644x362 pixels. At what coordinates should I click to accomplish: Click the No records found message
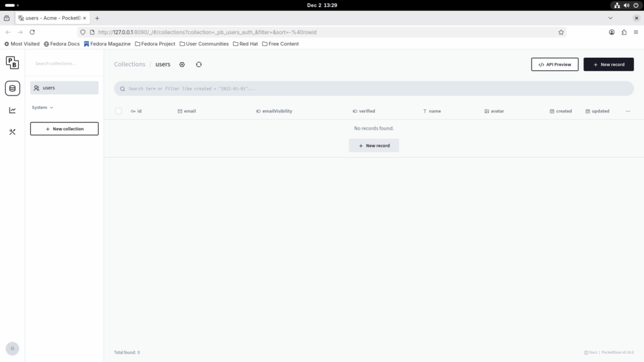point(374,128)
